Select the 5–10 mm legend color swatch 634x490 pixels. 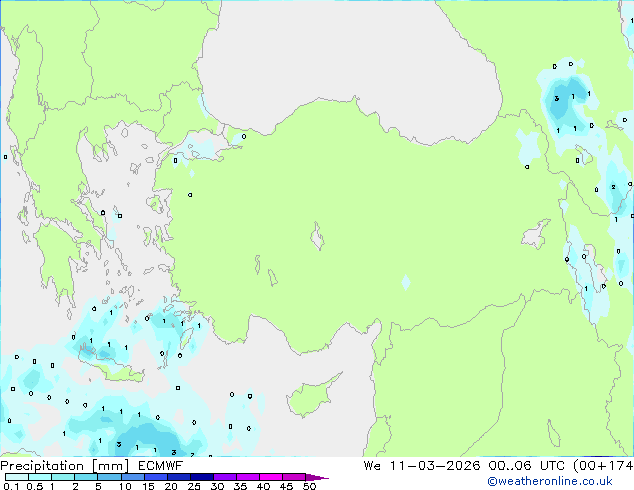[x=109, y=477]
